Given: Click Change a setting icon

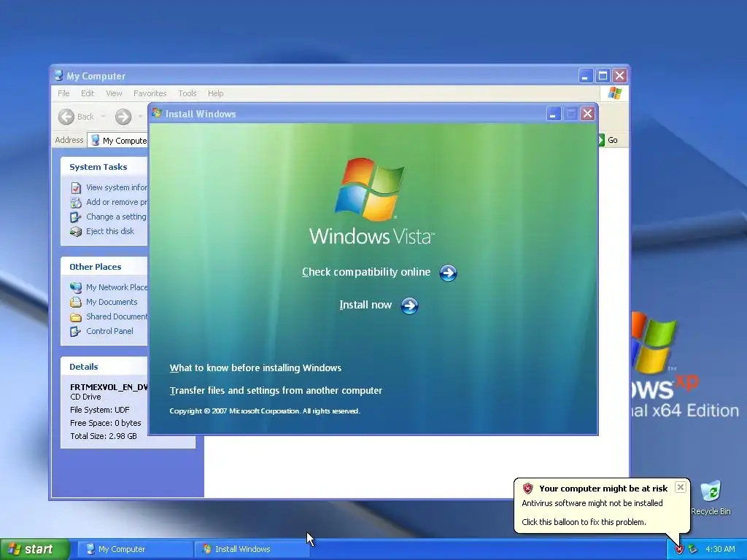Looking at the screenshot, I should tap(76, 217).
